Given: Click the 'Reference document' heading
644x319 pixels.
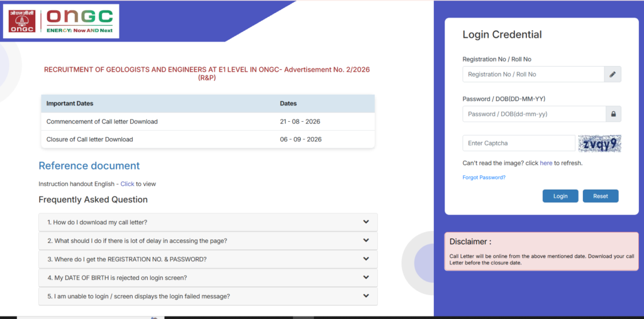Looking at the screenshot, I should tap(89, 166).
